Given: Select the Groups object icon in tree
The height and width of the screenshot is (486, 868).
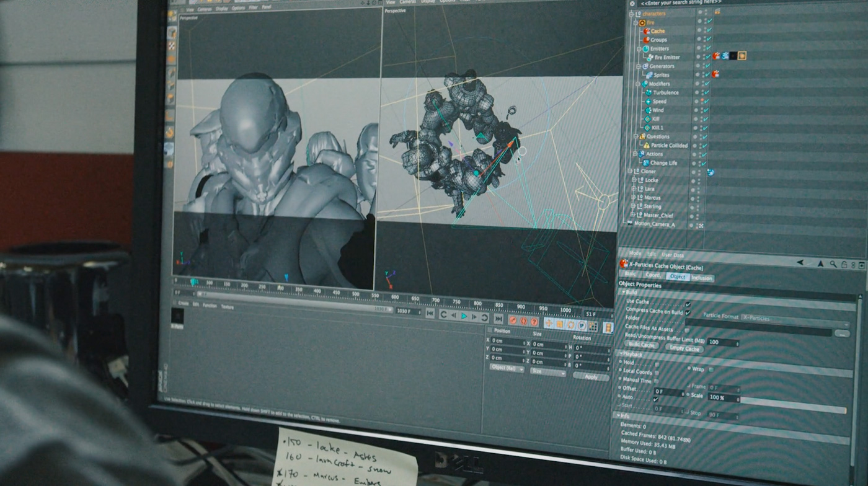Looking at the screenshot, I should tap(647, 40).
